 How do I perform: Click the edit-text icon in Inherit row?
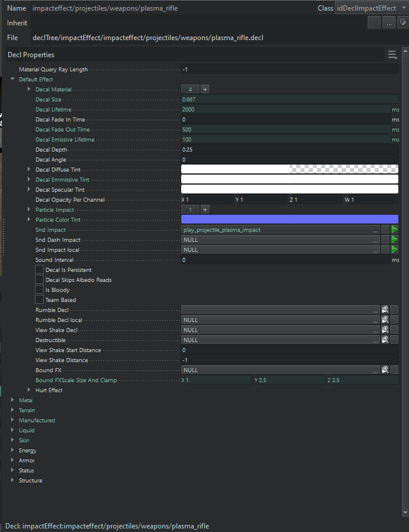point(403,23)
